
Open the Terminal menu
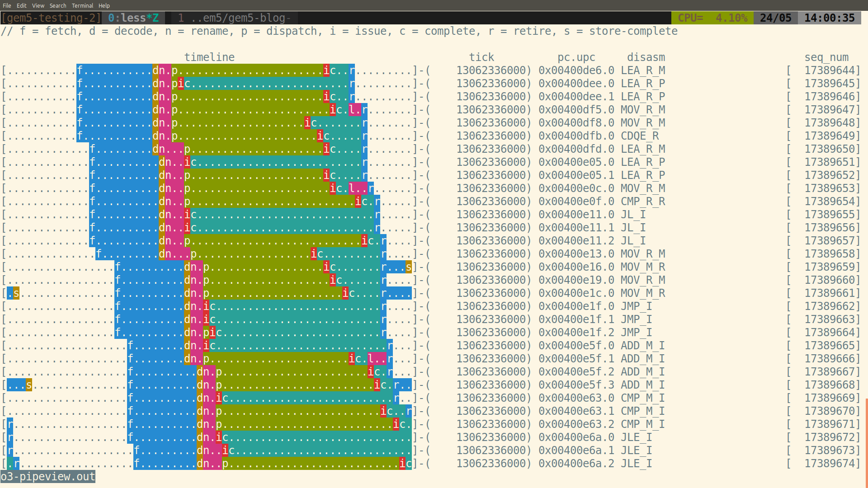point(82,5)
